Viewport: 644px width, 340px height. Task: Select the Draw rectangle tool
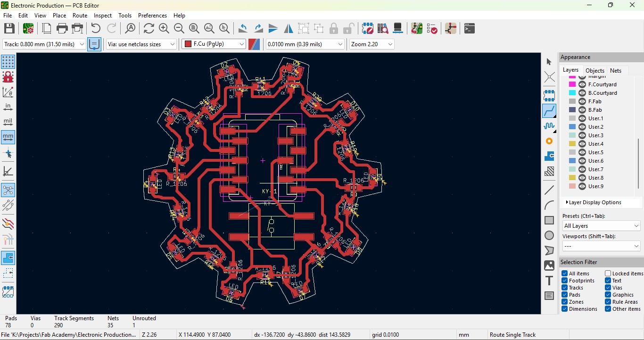[549, 220]
